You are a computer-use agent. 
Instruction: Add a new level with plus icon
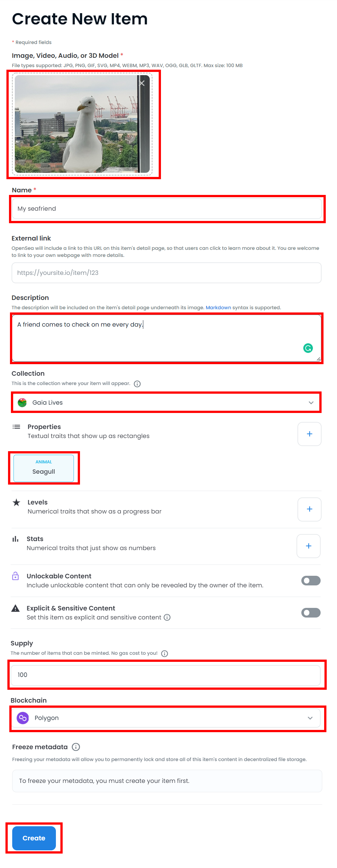point(309,509)
